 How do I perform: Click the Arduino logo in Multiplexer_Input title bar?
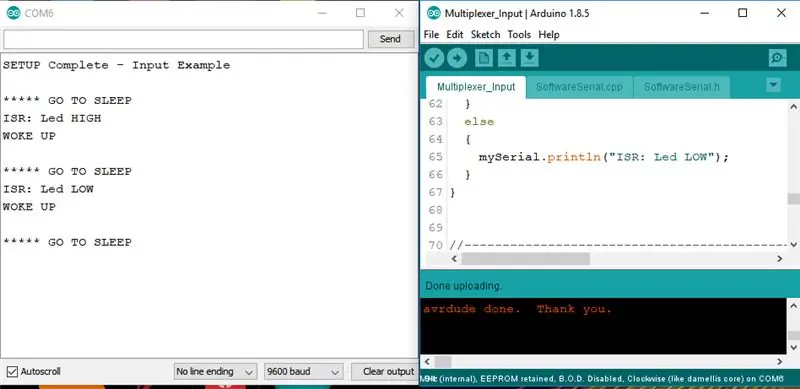(434, 13)
